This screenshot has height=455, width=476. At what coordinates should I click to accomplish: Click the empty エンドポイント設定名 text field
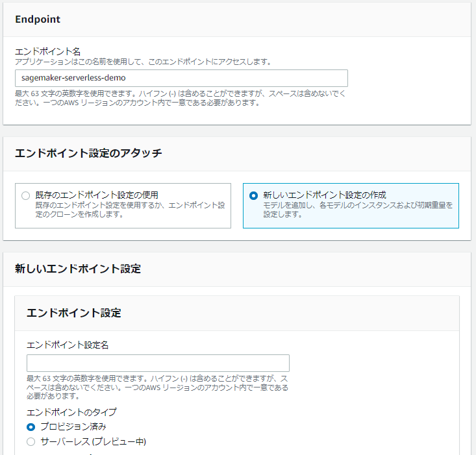[x=158, y=363]
